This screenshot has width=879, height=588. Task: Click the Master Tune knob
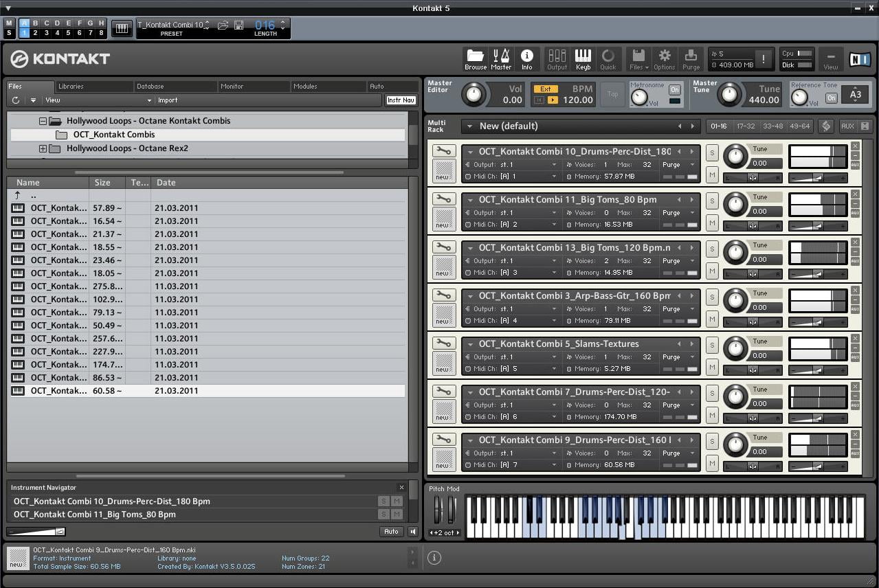click(x=729, y=94)
